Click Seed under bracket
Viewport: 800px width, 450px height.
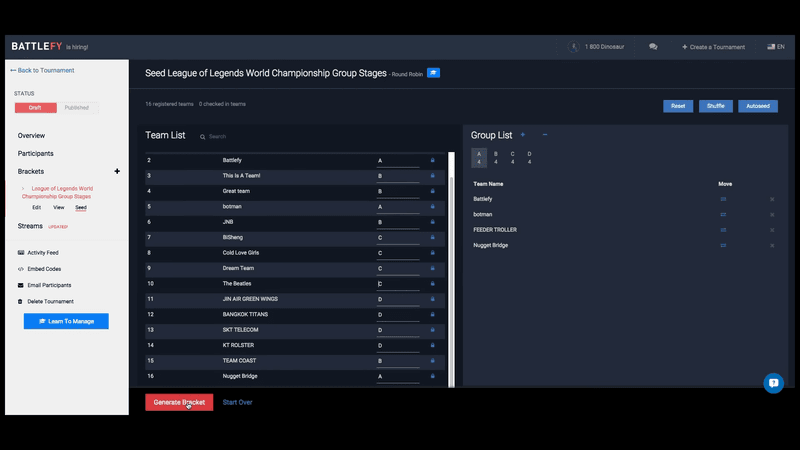click(x=81, y=208)
